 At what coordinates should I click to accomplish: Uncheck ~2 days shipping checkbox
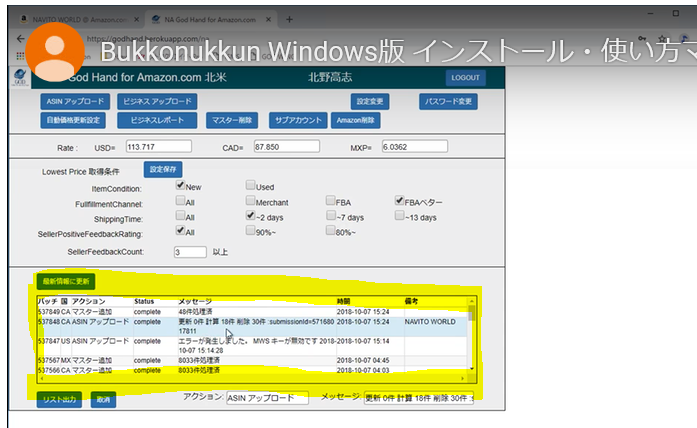pos(250,216)
